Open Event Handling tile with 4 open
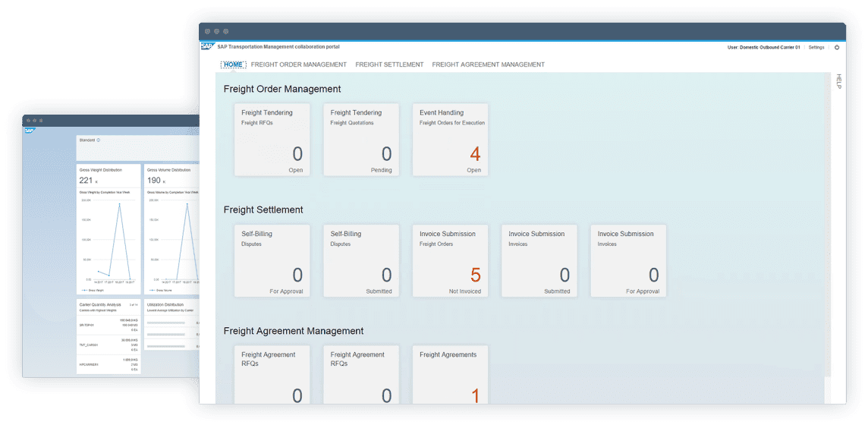Viewport: 868px width, 425px height. pos(450,140)
